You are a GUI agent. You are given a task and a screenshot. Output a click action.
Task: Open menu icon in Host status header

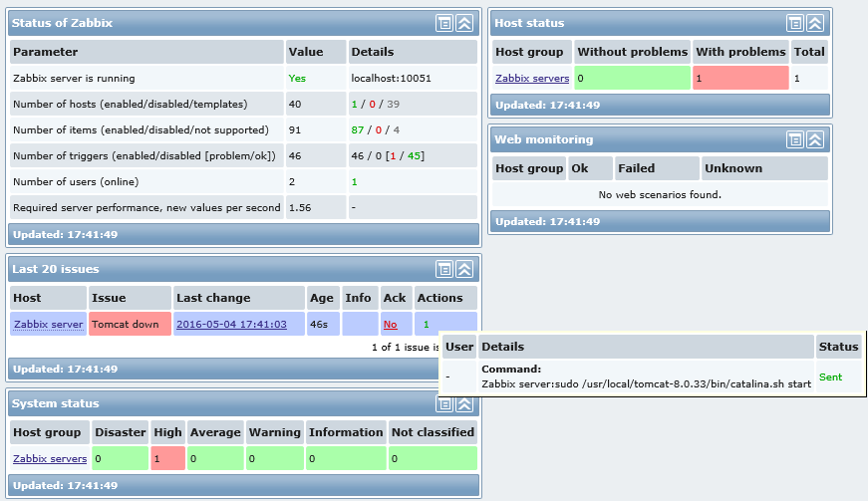pos(795,23)
